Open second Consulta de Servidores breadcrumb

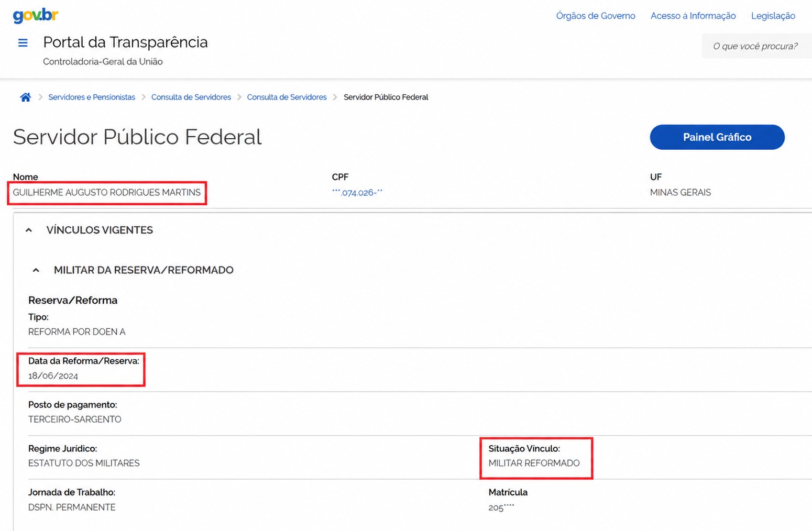tap(287, 97)
